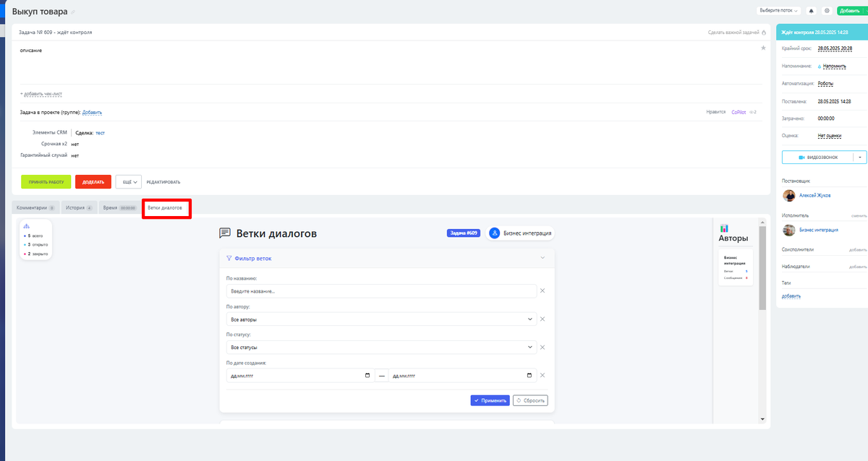Click the CoPilot link
This screenshot has width=868, height=461.
point(738,112)
